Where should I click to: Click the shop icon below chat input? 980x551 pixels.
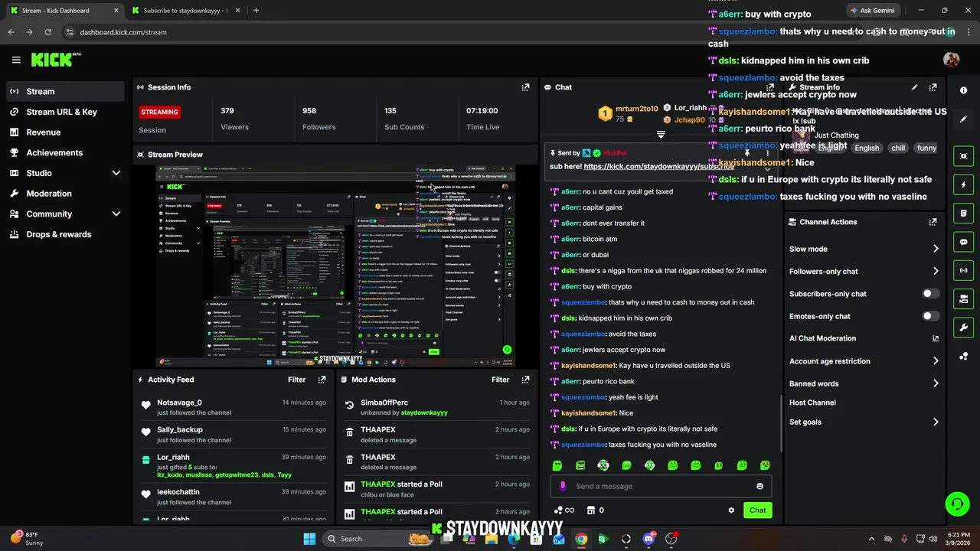(x=590, y=510)
